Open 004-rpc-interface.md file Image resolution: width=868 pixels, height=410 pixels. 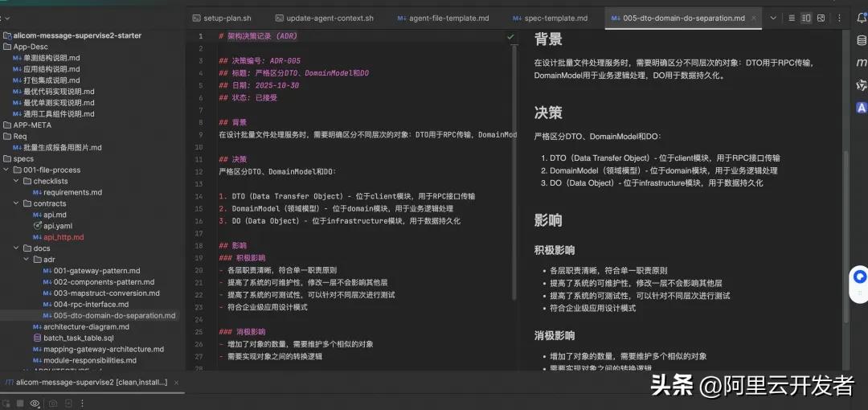click(x=86, y=304)
